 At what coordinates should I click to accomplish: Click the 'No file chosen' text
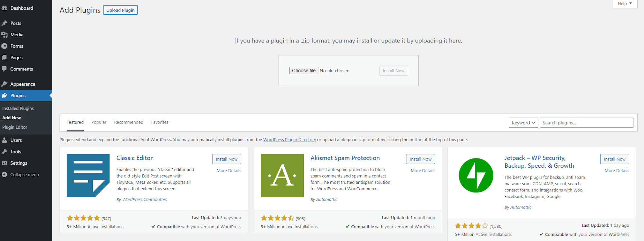335,71
